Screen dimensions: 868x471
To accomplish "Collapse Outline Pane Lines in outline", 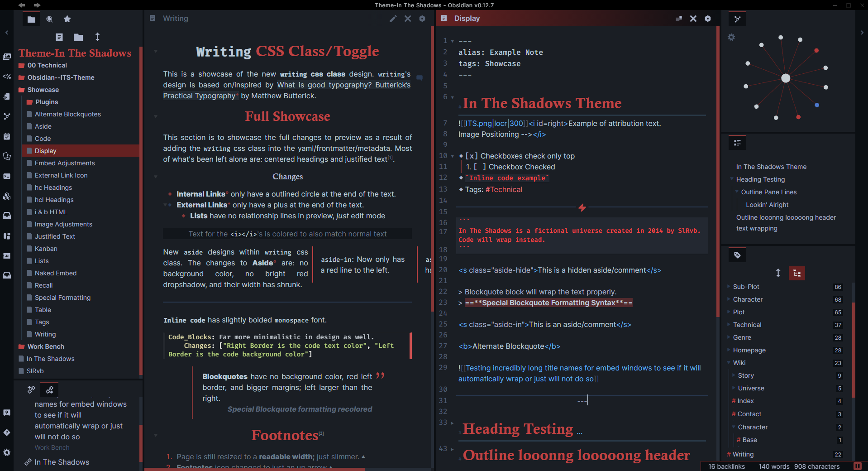I will 737,192.
